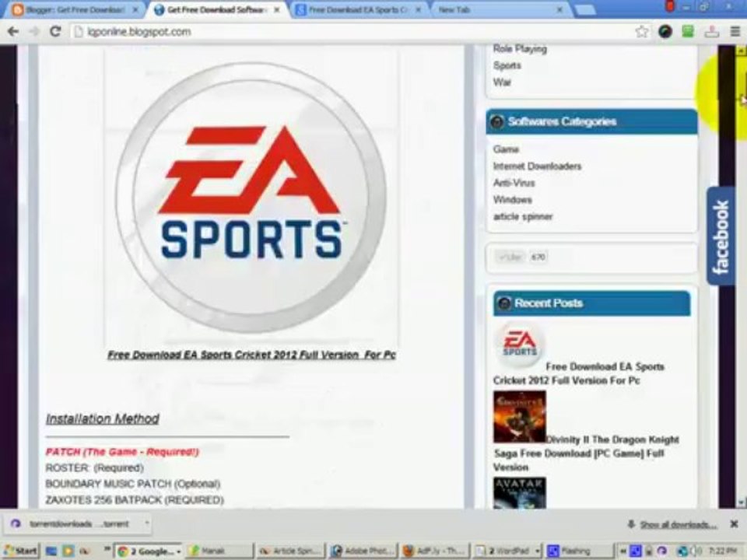Click the page scrollbar up arrow
Screen dimensions: 747x560
pos(742,50)
